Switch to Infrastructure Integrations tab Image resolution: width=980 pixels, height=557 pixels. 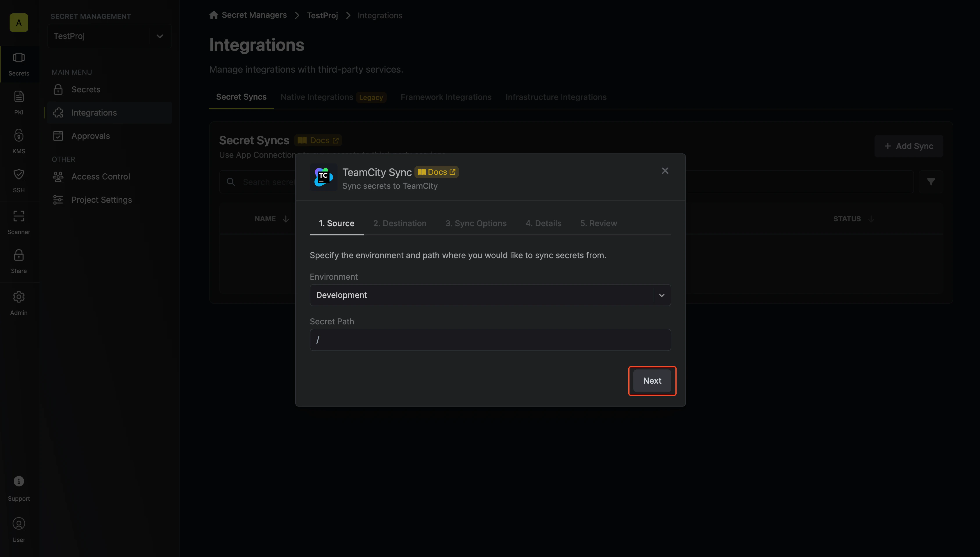click(x=556, y=97)
